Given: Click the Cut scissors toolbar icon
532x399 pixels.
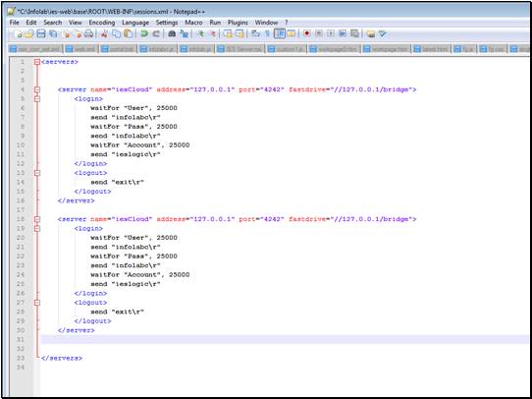Looking at the screenshot, I should pos(104,33).
